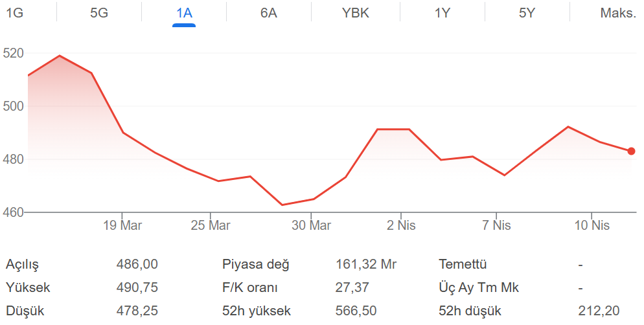Screen dimensions: 644x325
Task: Click the 30 Mar axis date
Action: [311, 225]
